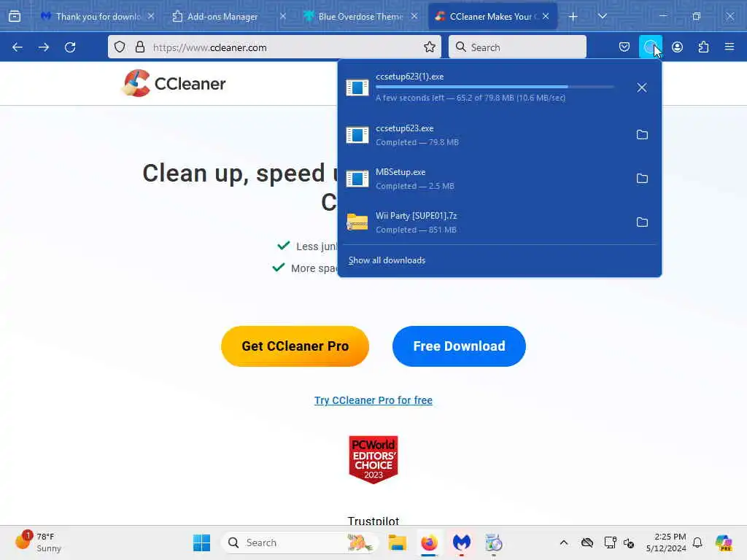
Task: Close the CCleaner tab
Action: (x=546, y=16)
